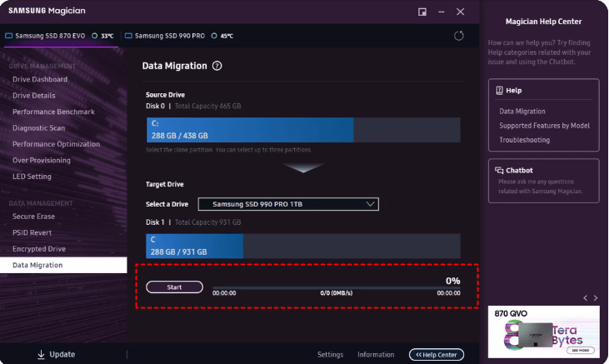Open Troubleshooting help topic
The image size is (609, 364).
point(524,140)
